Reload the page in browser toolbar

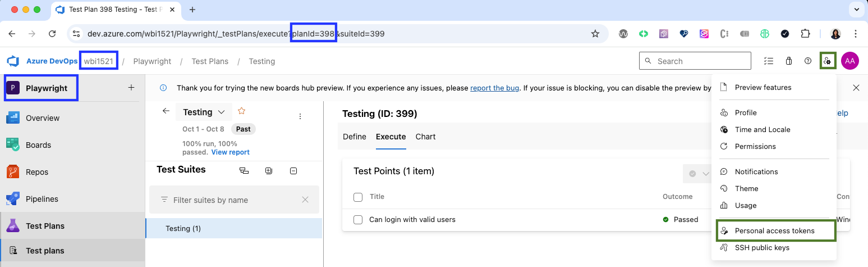point(52,34)
